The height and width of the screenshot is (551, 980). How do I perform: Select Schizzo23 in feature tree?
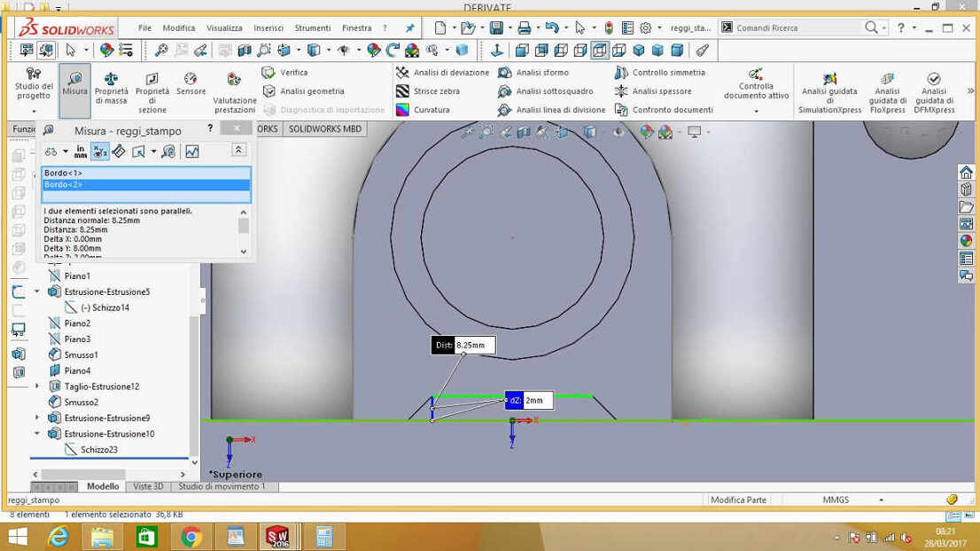pos(98,450)
